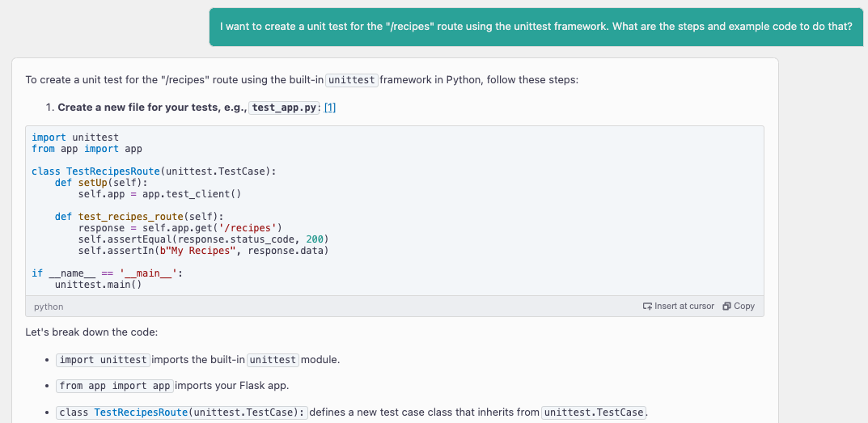Click the 'def setUp(self):' line
The width and height of the screenshot is (868, 423).
(x=101, y=183)
